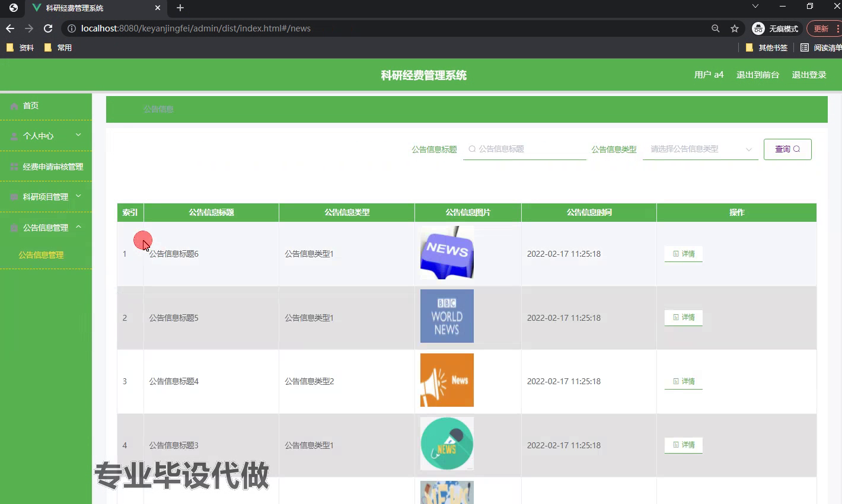Select the 公告信息管理 submenu item

41,255
